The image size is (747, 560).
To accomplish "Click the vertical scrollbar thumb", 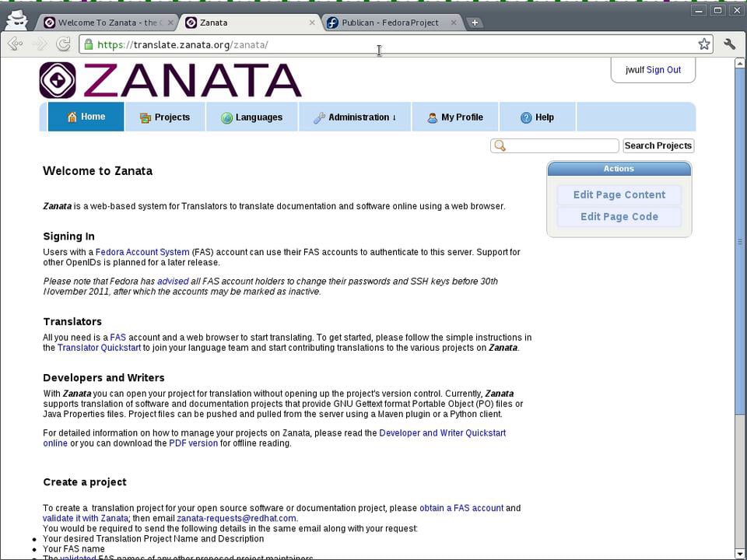I will 739,241.
